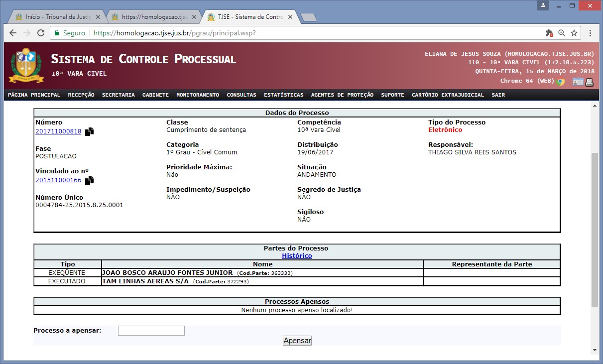Image resolution: width=603 pixels, height=364 pixels.
Task: Click Sair to log out
Action: (498, 95)
